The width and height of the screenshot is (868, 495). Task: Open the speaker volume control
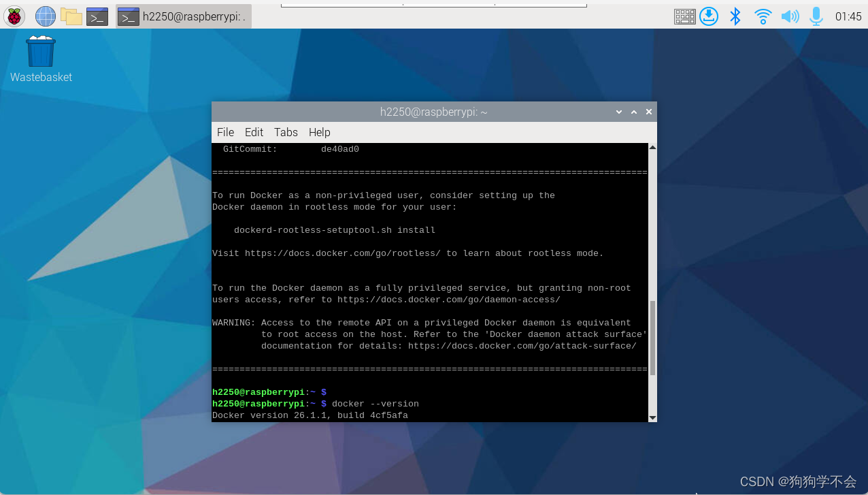790,16
